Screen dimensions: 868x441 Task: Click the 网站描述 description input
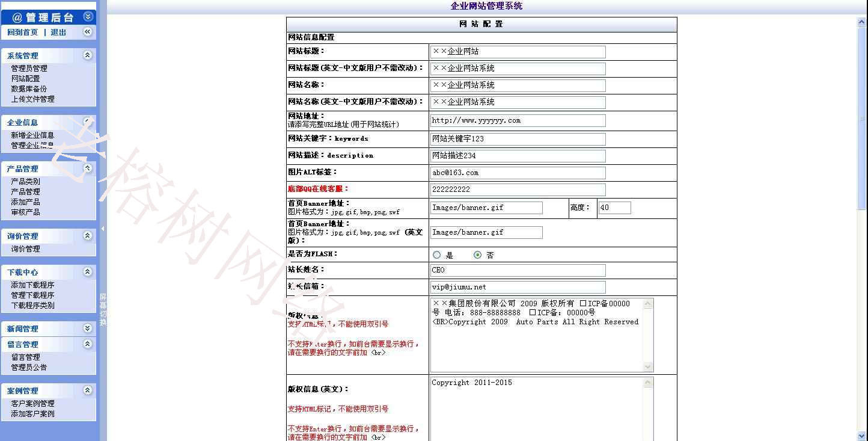[518, 156]
